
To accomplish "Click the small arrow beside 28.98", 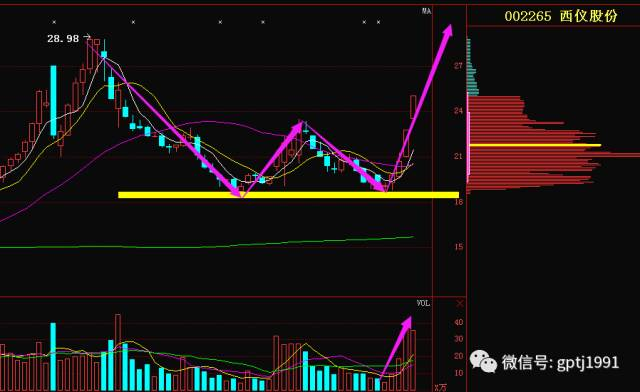I will click(x=87, y=38).
